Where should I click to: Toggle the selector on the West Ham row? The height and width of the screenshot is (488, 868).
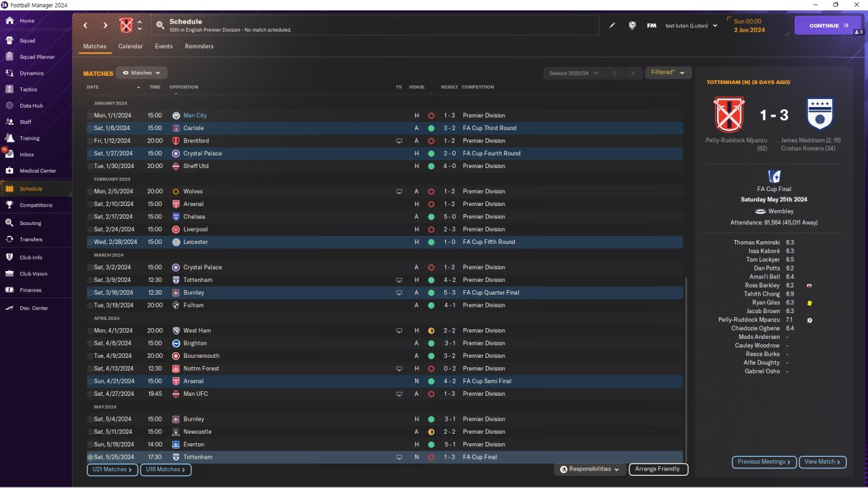90,331
